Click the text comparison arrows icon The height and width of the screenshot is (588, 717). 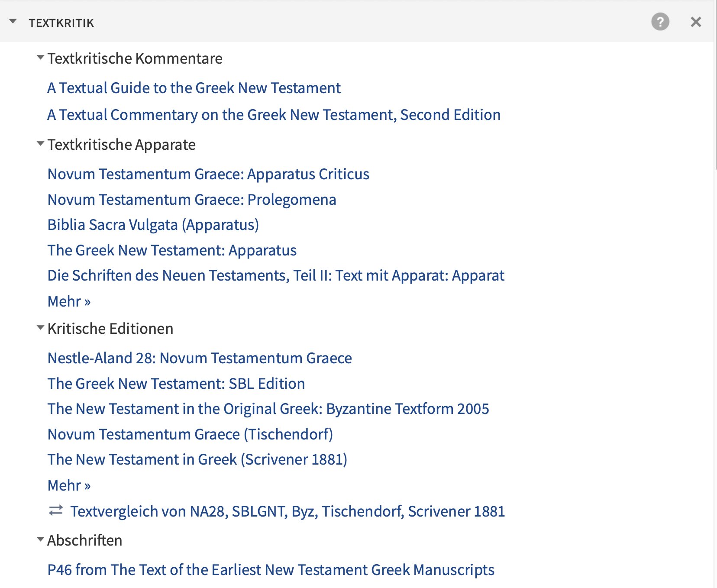[56, 510]
